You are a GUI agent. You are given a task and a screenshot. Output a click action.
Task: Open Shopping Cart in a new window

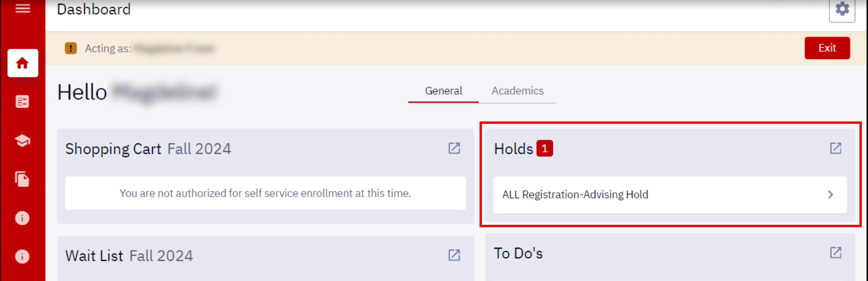click(454, 148)
